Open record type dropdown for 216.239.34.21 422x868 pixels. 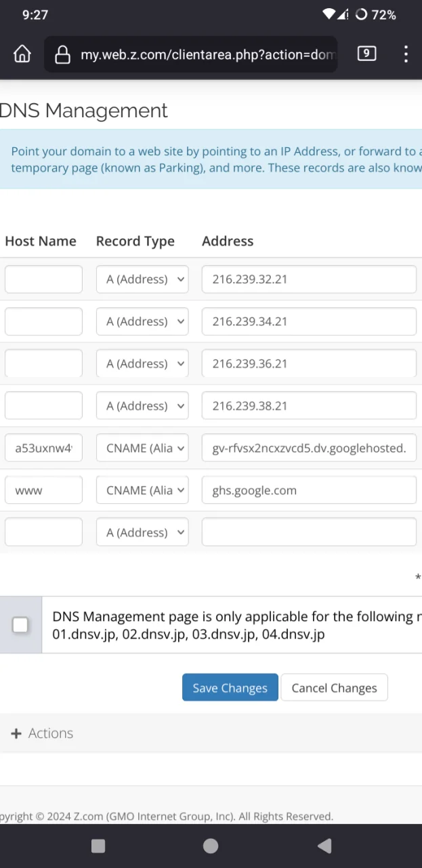[142, 321]
